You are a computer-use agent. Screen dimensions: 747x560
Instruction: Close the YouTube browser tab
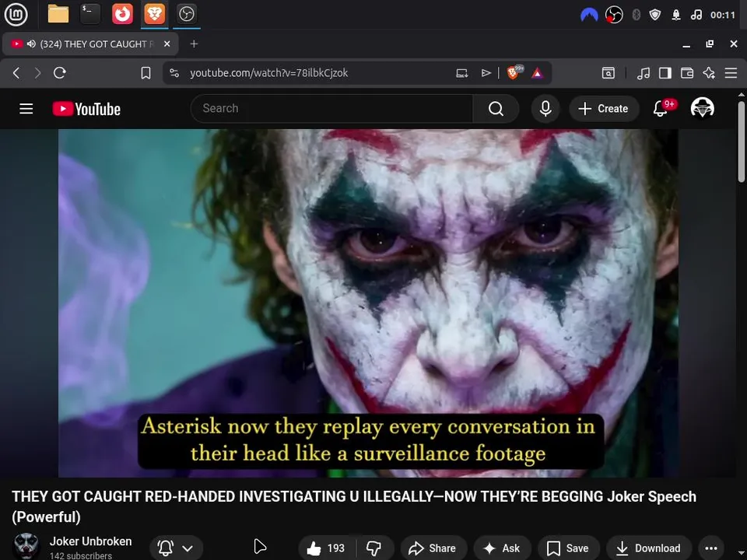[167, 44]
